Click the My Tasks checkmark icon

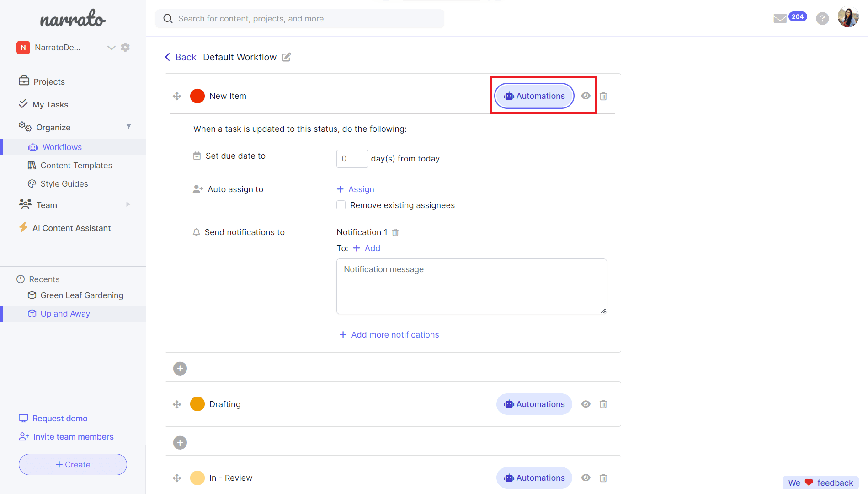point(23,104)
